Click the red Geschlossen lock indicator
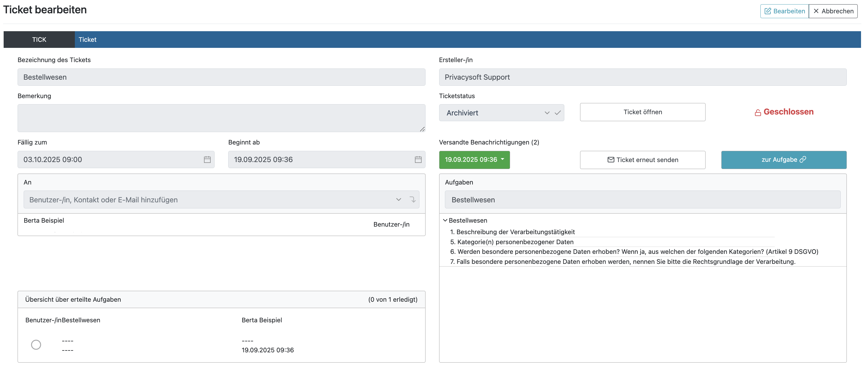This screenshot has height=372, width=868. (784, 112)
